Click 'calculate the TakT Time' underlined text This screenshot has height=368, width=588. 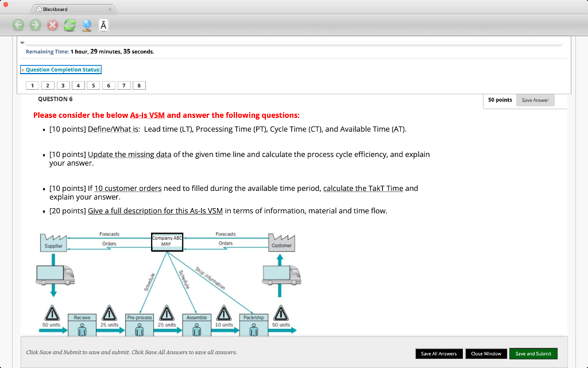363,188
